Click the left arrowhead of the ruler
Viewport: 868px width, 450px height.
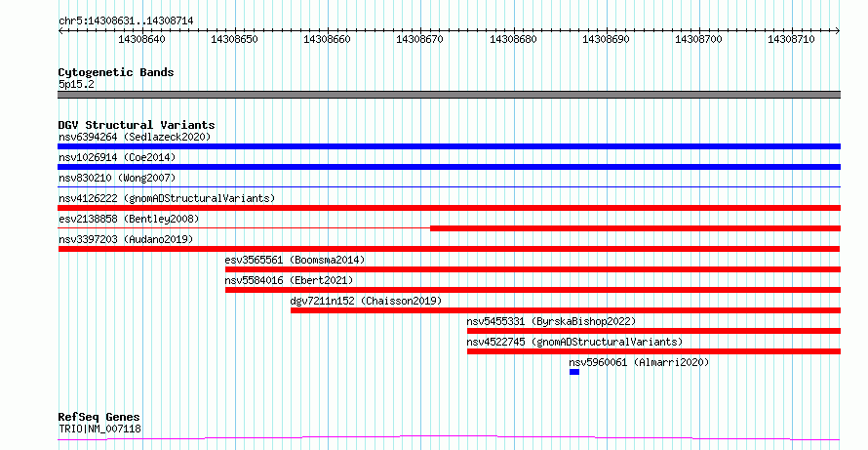(60, 31)
